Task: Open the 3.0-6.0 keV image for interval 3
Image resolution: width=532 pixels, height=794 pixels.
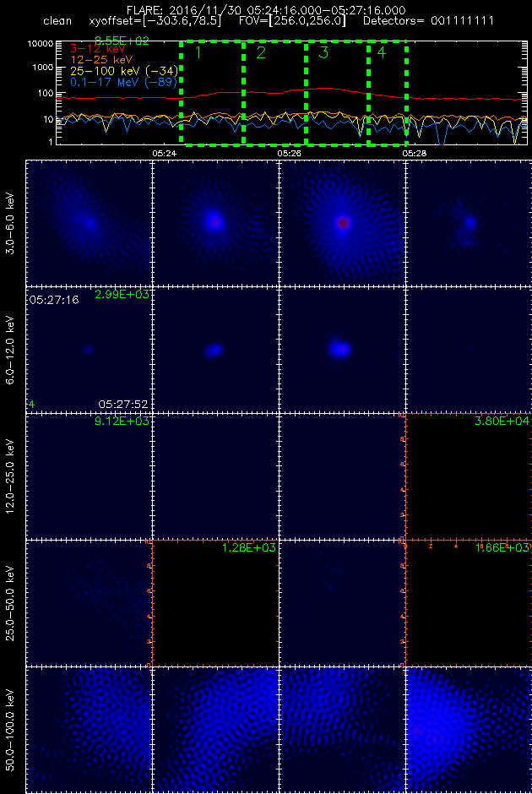Action: click(342, 223)
